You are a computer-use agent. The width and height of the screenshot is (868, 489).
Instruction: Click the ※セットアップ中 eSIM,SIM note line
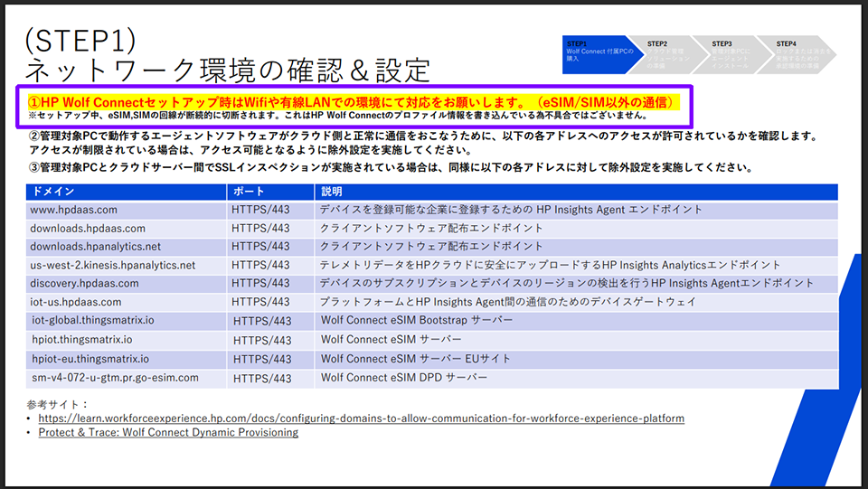tap(338, 116)
